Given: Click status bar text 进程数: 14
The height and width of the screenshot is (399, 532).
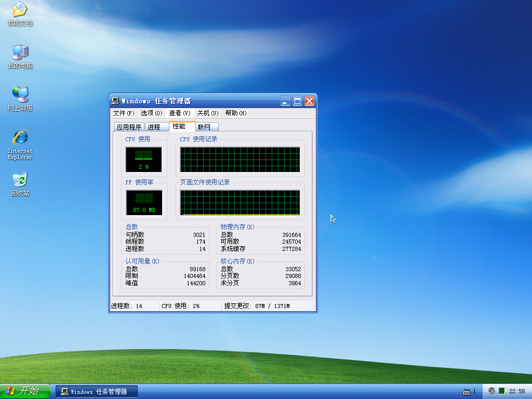Looking at the screenshot, I should pos(127,306).
